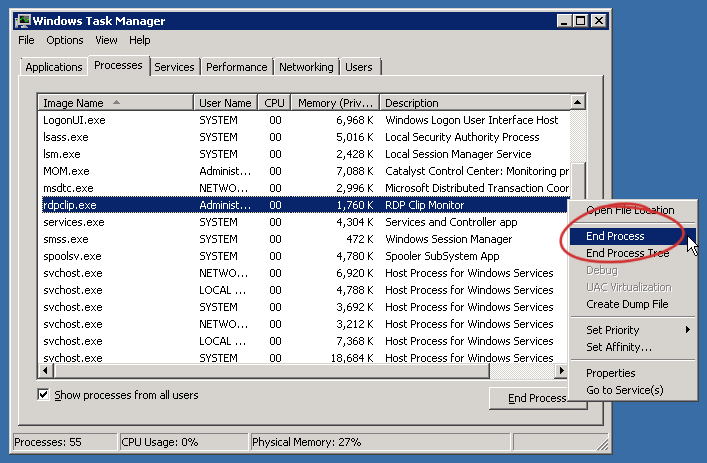This screenshot has height=463, width=707.
Task: Switch to the Services tab
Action: pyautogui.click(x=174, y=67)
